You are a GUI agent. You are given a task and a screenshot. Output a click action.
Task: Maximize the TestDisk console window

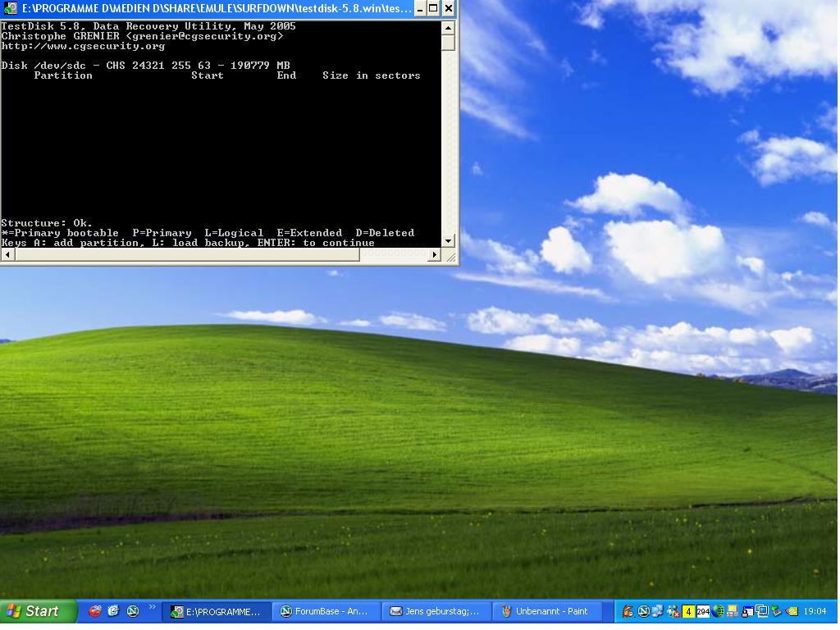pos(434,8)
